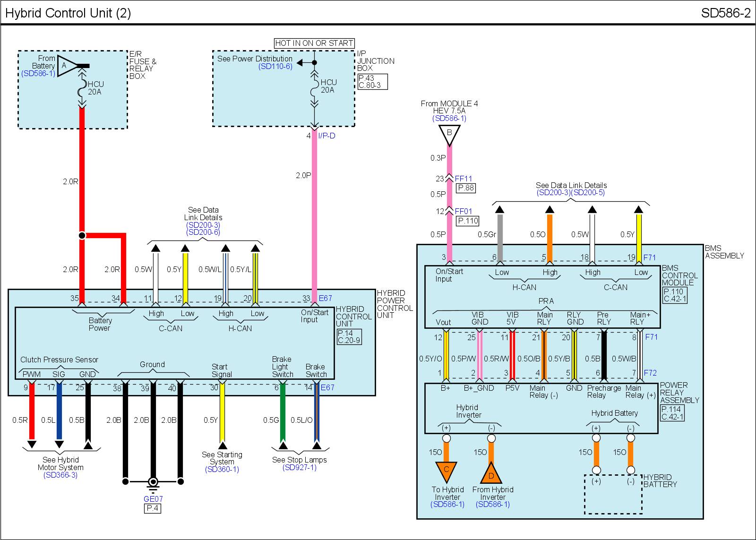Click the P.4 box below GE07

(x=153, y=508)
